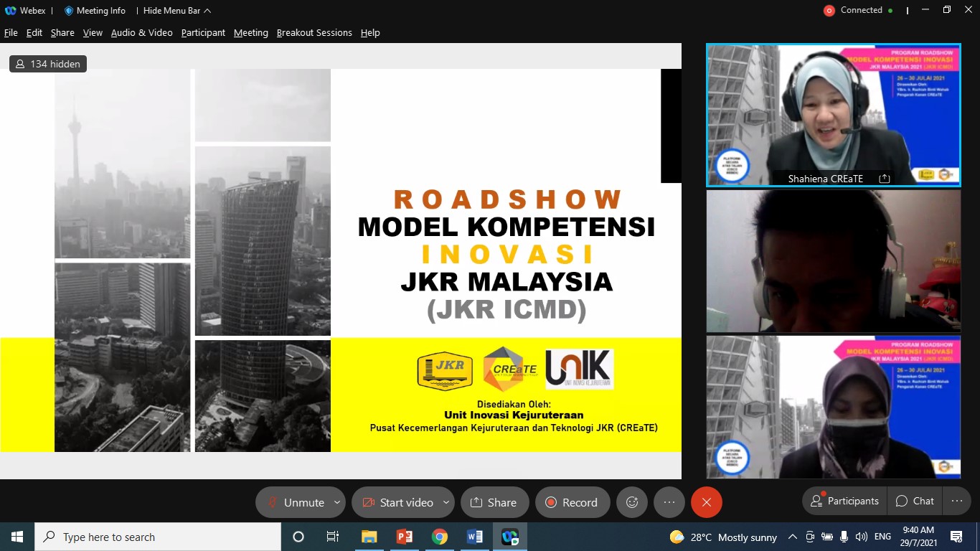
Task: Open the Chat panel
Action: point(915,501)
